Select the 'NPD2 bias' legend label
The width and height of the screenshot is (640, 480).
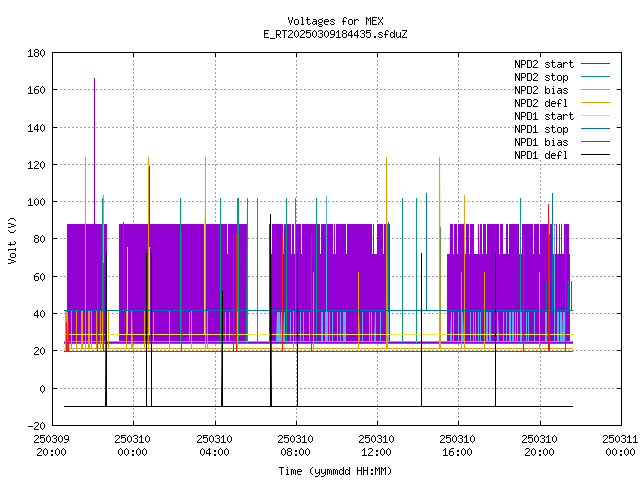coord(541,90)
